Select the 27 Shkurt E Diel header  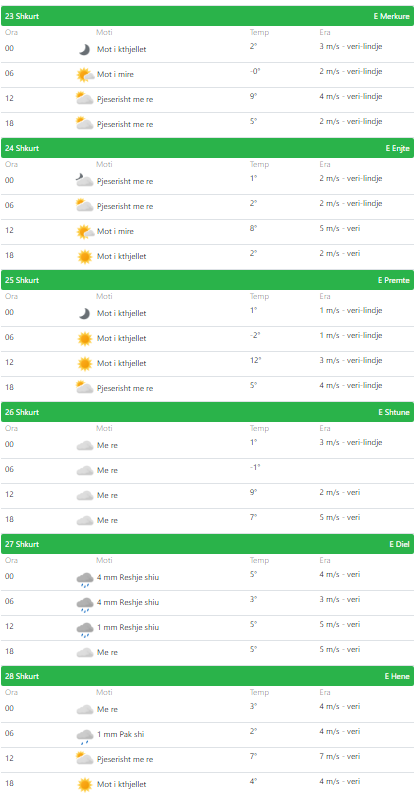tap(207, 544)
